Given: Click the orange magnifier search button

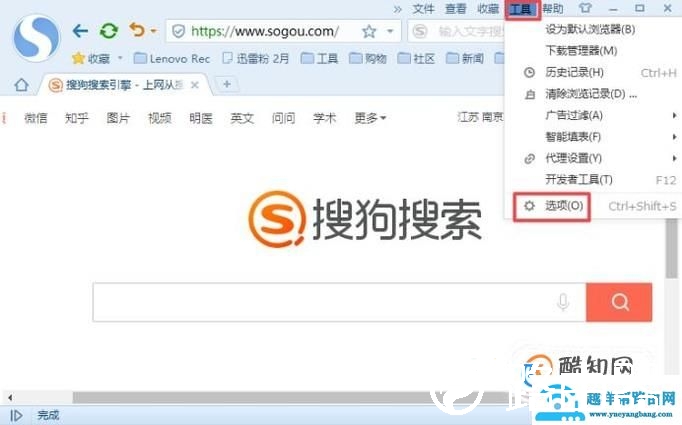Looking at the screenshot, I should (619, 302).
